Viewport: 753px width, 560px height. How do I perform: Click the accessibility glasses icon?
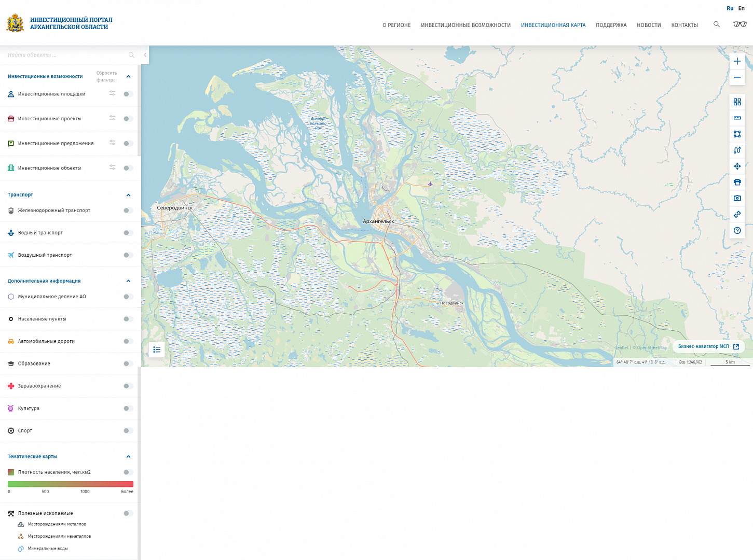coord(740,24)
